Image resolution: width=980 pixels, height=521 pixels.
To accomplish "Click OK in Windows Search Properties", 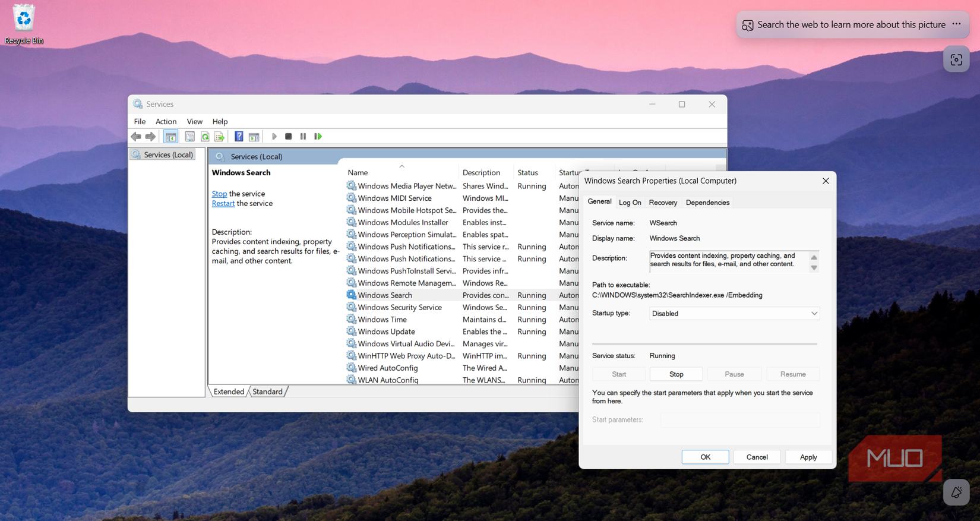I will tap(705, 457).
